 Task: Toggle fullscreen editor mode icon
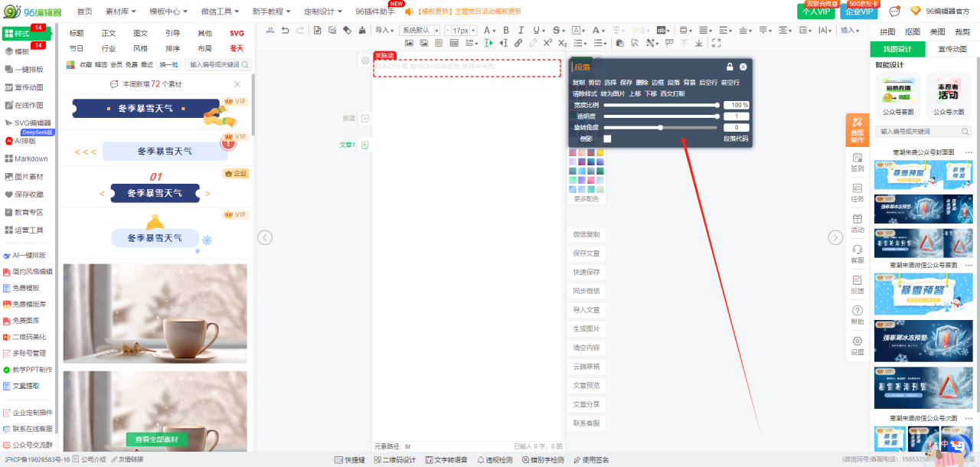(717, 43)
